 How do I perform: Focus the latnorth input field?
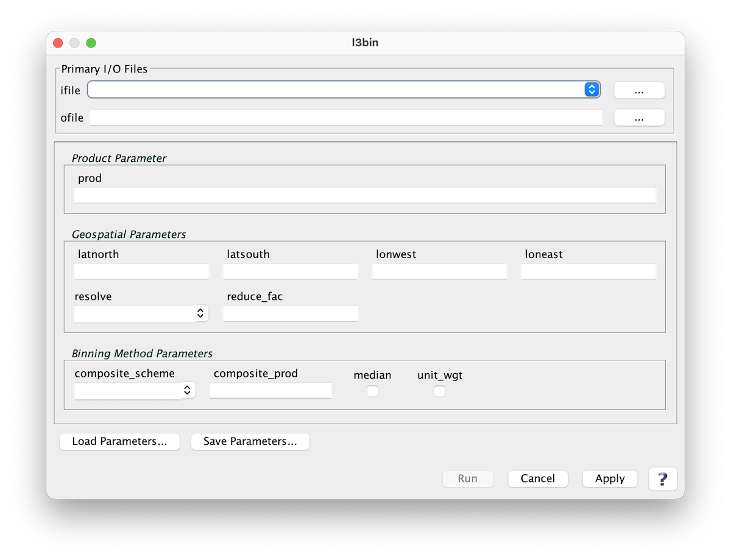click(141, 271)
